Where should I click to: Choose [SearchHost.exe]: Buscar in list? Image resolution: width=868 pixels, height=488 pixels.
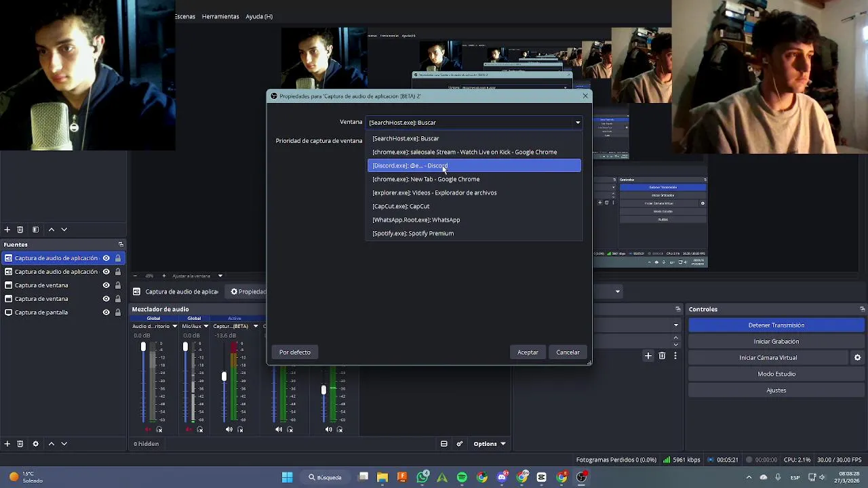[x=474, y=138]
